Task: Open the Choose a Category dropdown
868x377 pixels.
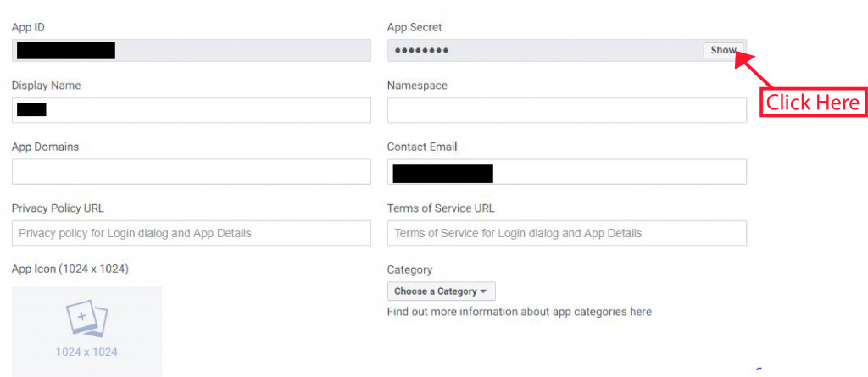Action: coord(441,291)
